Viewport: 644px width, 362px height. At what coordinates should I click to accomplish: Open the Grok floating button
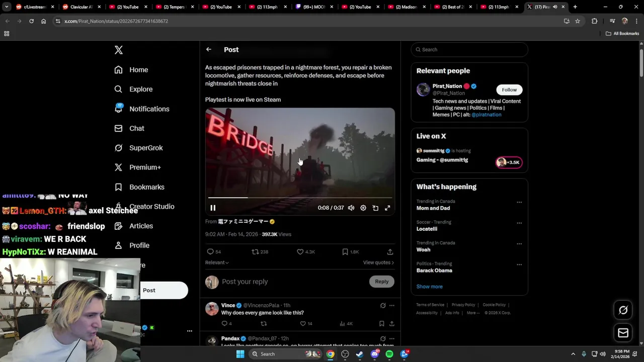click(x=623, y=310)
